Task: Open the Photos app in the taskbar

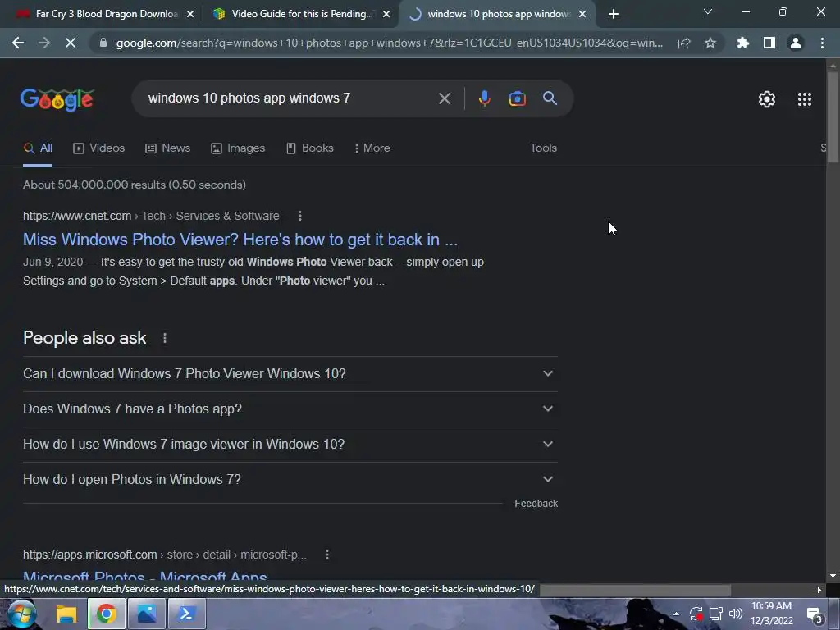Action: 146,614
